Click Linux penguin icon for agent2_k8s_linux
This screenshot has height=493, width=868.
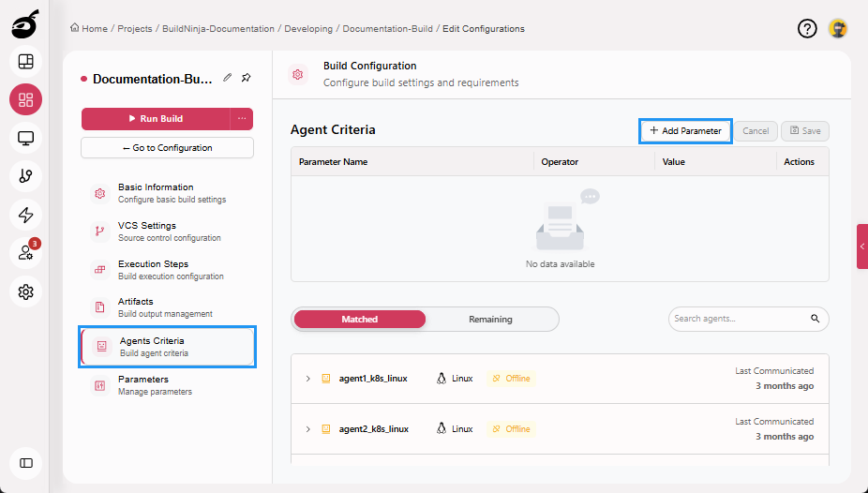click(x=441, y=429)
